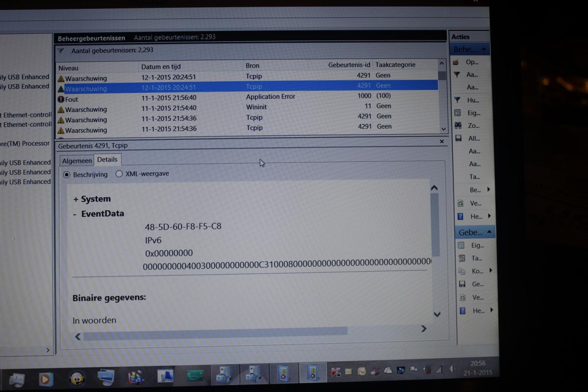Viewport: 588px width, 392px height.
Task: Open the 'Ko...' copy submenu
Action: pos(476,271)
